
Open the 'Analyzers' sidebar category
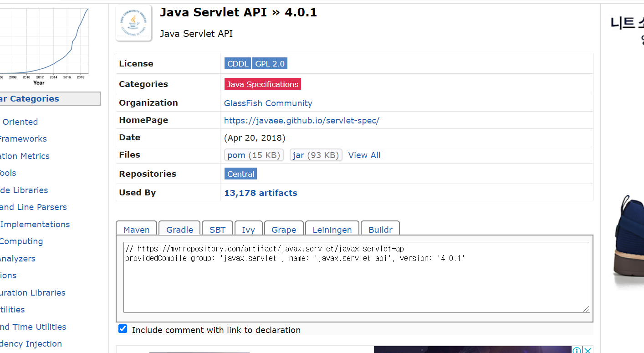[17, 259]
